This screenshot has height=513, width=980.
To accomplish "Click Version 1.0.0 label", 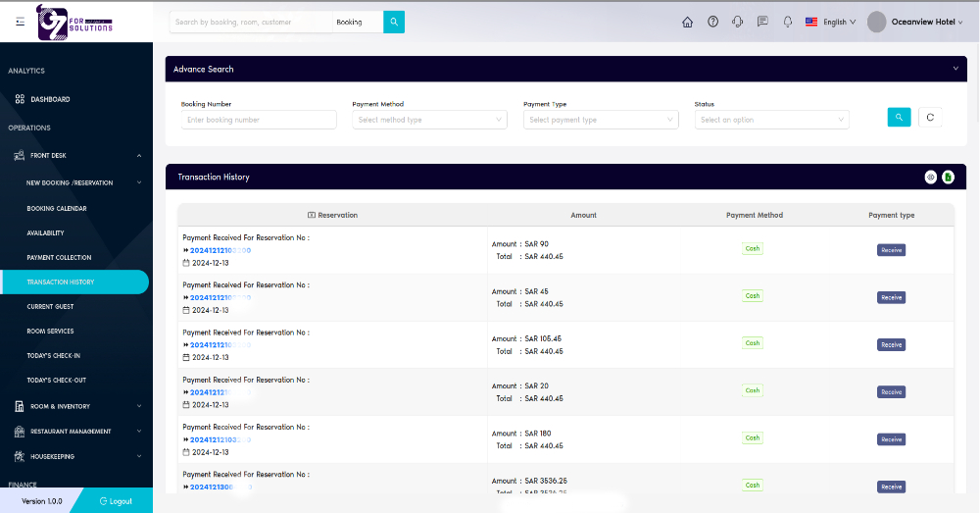I will point(42,501).
